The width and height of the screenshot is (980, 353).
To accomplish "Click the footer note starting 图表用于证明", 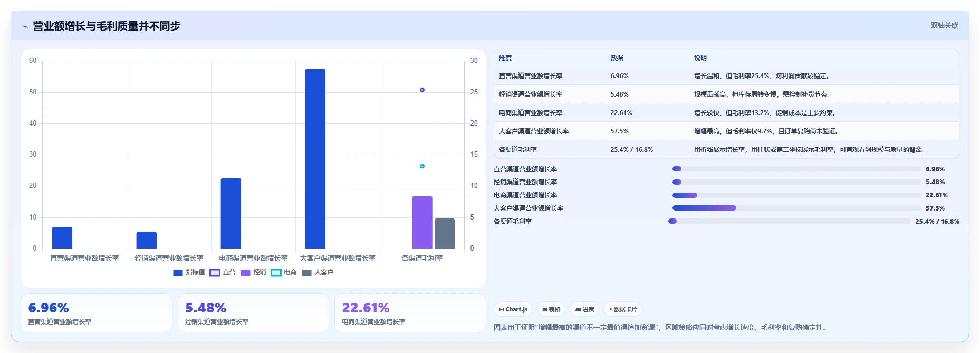I will pyautogui.click(x=660, y=328).
